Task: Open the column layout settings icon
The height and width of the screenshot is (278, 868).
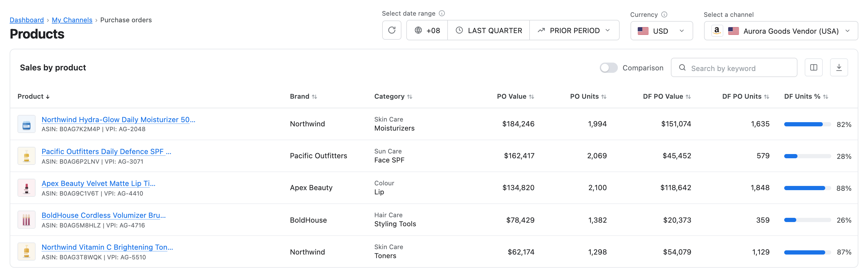Action: click(x=813, y=68)
